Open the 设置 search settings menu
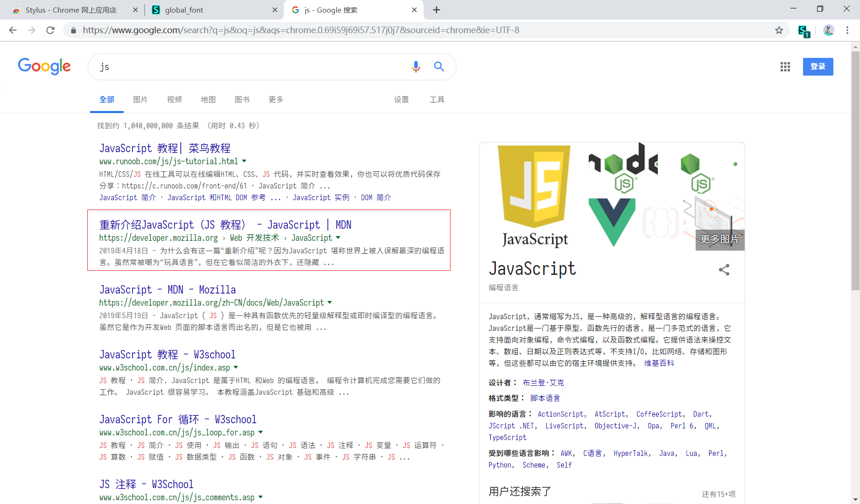Viewport: 860px width, 504px height. 402,99
